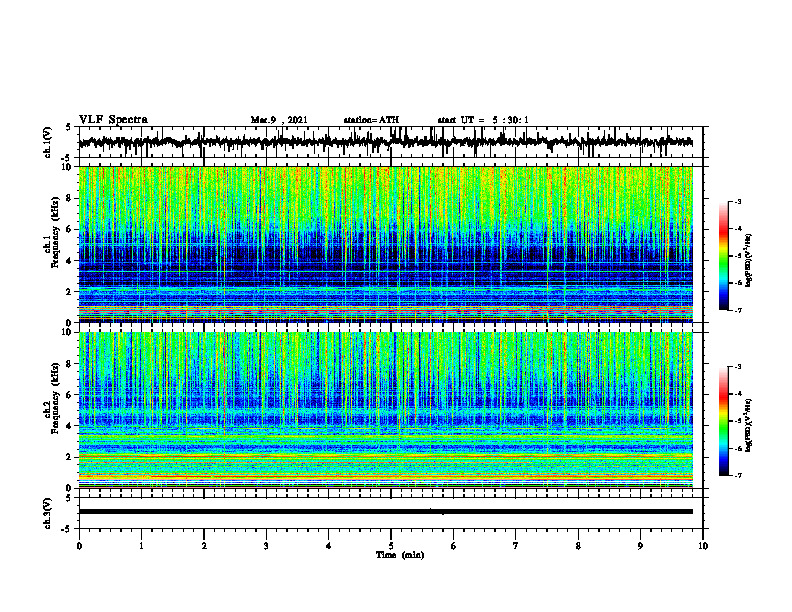This screenshot has height=612, width=792.
Task: Click the ch.2 "Frequency (kHz)" axis label
Action: (x=55, y=398)
